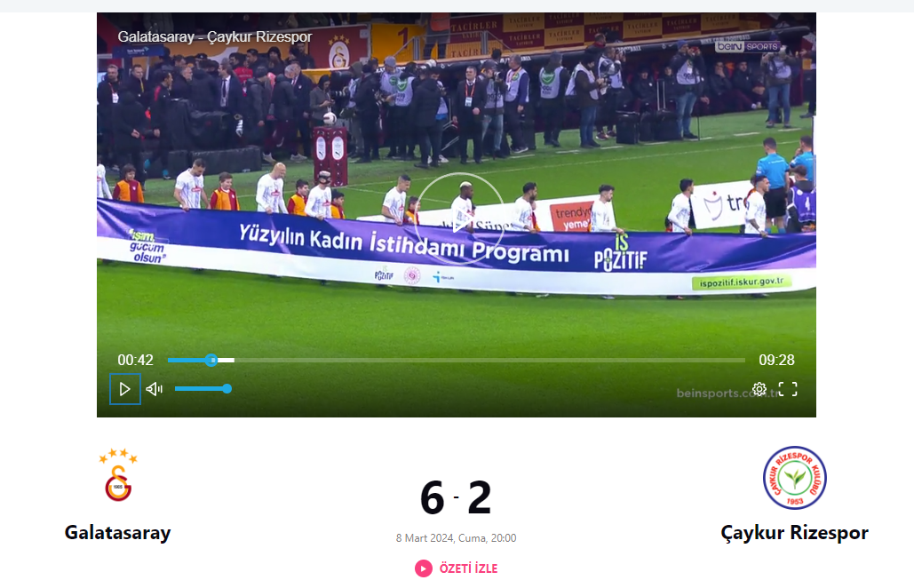The image size is (914, 588).
Task: Open video settings gear icon
Action: pos(759,389)
